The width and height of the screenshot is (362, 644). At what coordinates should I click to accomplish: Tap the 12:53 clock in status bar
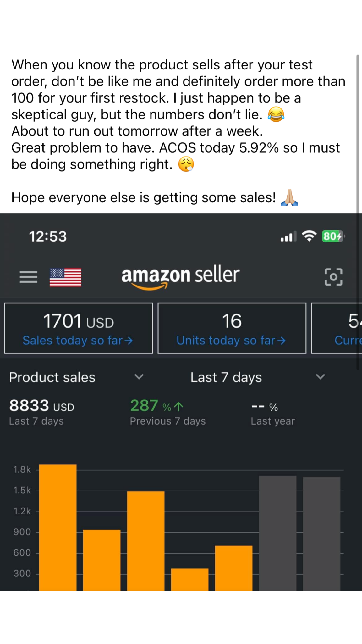[x=48, y=236]
